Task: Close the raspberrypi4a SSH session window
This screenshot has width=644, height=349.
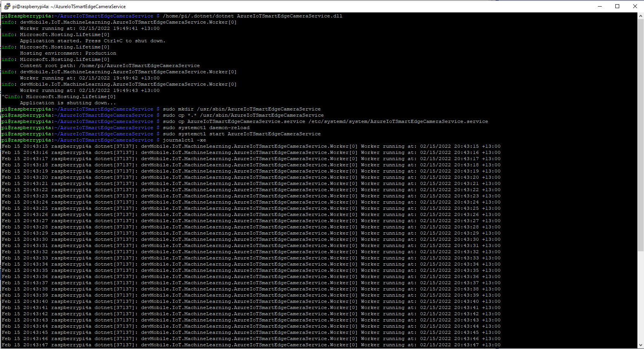Action: tap(635, 6)
